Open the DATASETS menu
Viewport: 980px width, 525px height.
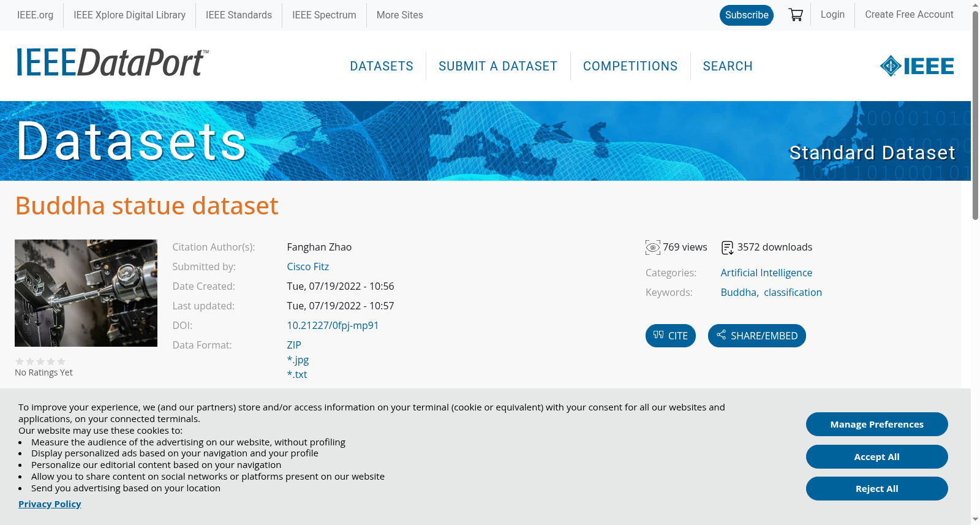382,66
